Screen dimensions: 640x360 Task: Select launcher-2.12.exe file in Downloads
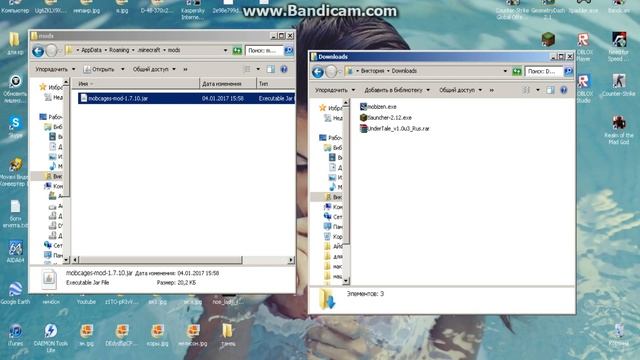[x=385, y=118]
